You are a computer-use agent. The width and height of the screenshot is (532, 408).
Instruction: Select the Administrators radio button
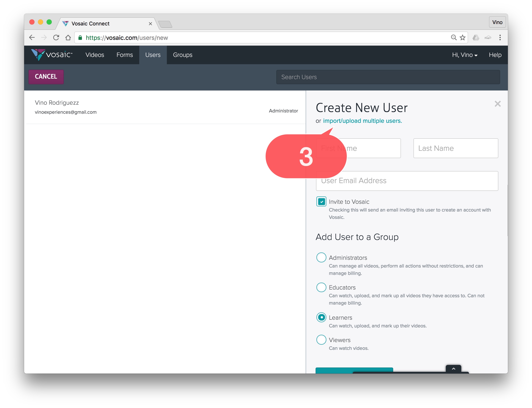321,257
